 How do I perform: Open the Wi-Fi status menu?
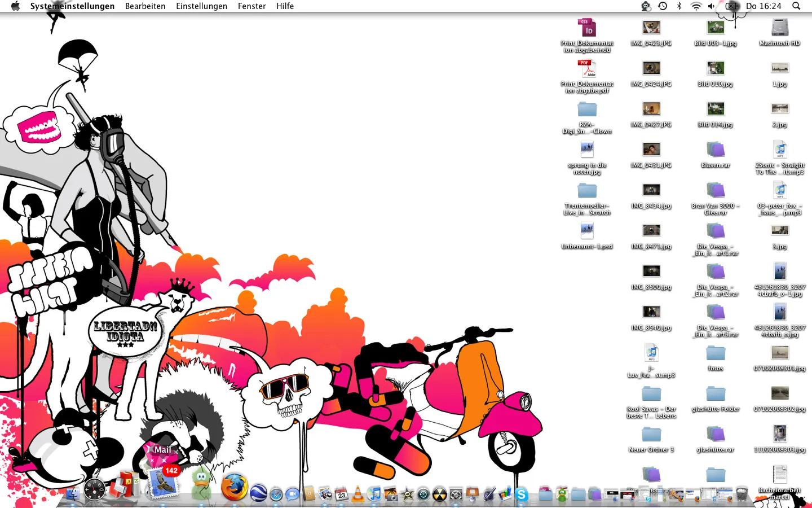[696, 6]
